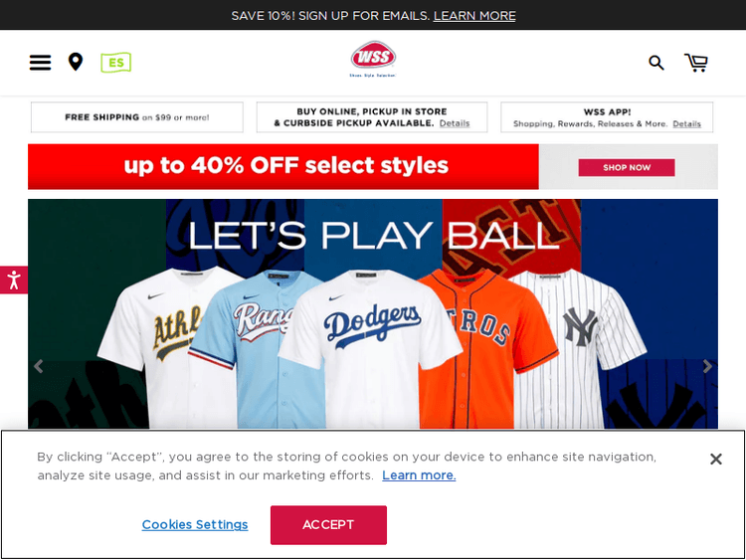Open Details for curbside pickup
Image resolution: width=746 pixels, height=560 pixels.
454,123
